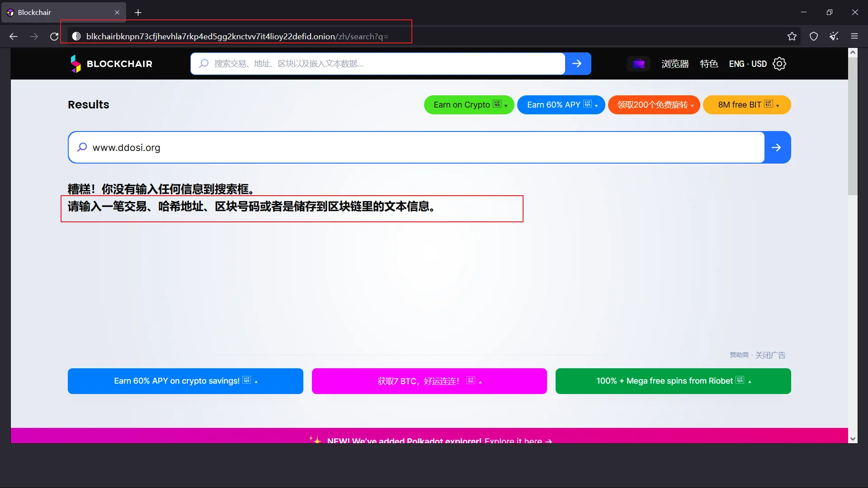Click the Blockchair home logo icon
868x488 pixels.
75,63
